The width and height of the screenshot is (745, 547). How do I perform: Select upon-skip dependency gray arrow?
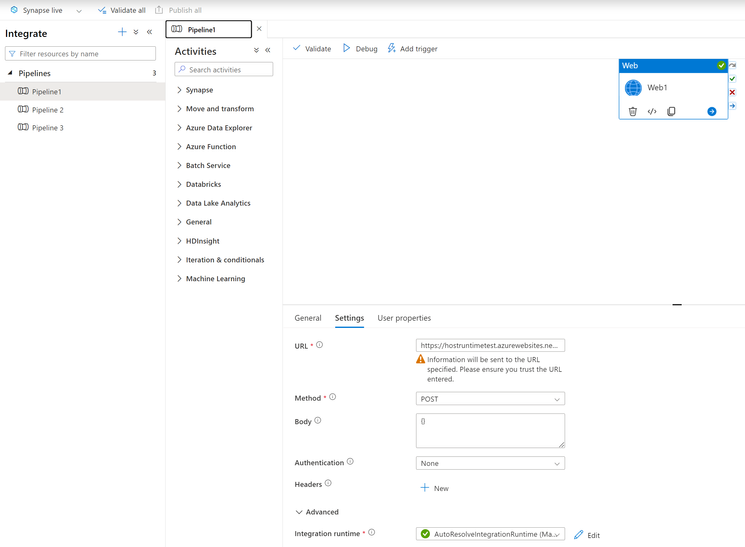pyautogui.click(x=732, y=65)
